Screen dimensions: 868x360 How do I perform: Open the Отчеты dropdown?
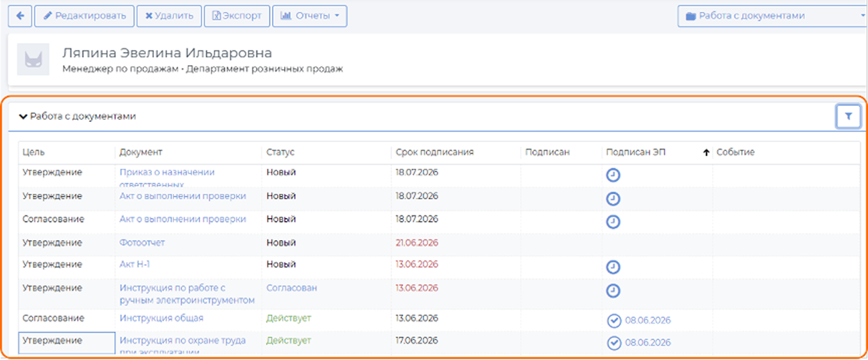pyautogui.click(x=309, y=16)
